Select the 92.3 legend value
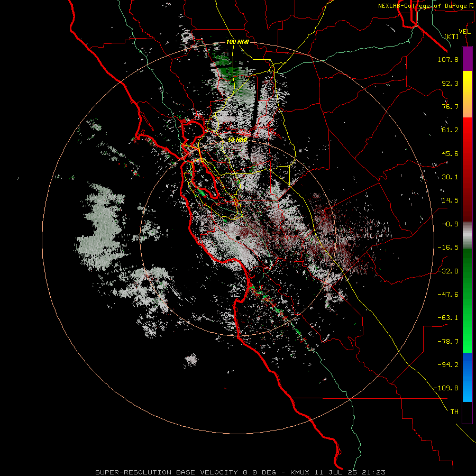Viewport: 476px width, 476px height. tap(450, 83)
